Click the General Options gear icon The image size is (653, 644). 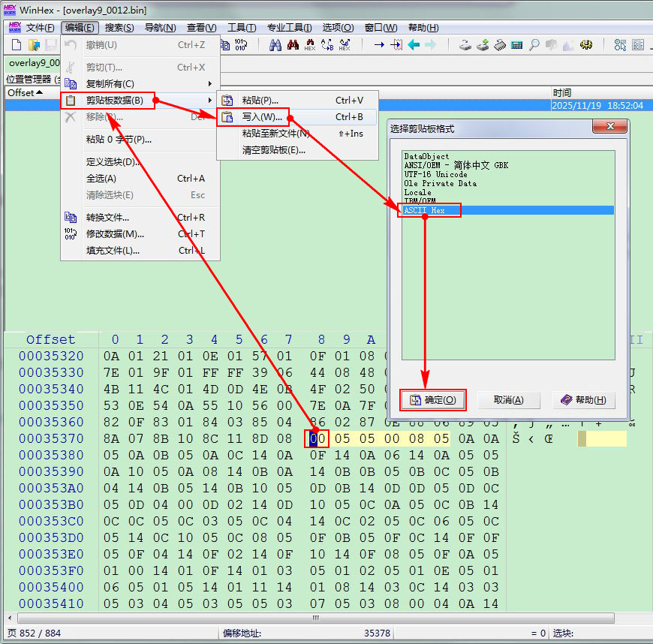click(x=586, y=44)
